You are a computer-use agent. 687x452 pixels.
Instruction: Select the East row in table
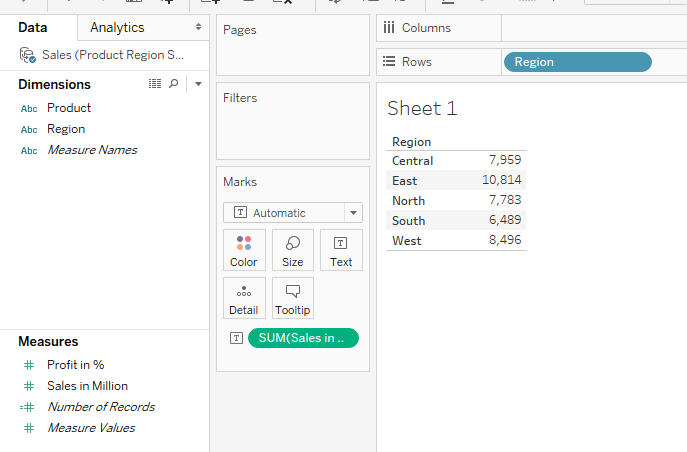click(x=405, y=181)
